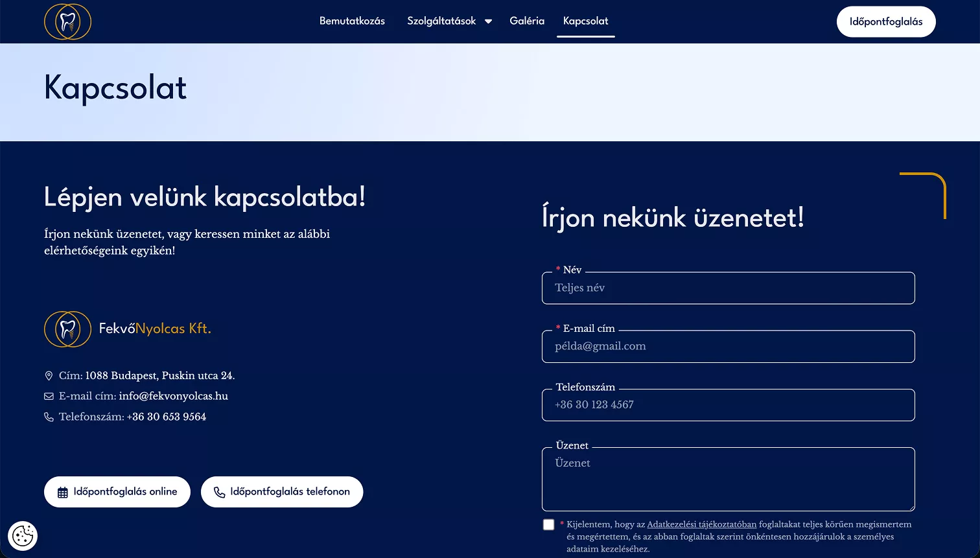Click the Időpontfoglalás button top right
This screenshot has width=980, height=558.
tap(886, 21)
